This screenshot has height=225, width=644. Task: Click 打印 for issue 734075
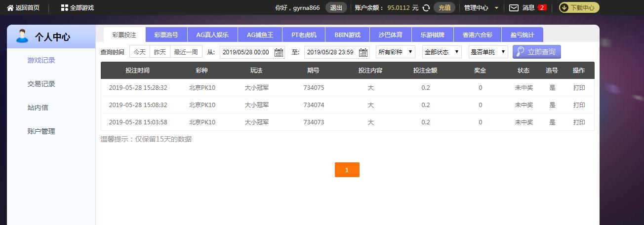pyautogui.click(x=579, y=88)
